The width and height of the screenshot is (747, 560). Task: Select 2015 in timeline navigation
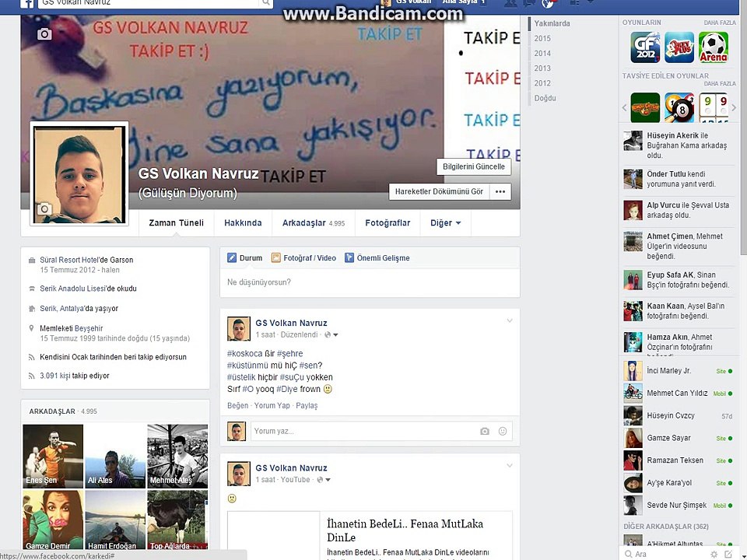click(x=542, y=38)
